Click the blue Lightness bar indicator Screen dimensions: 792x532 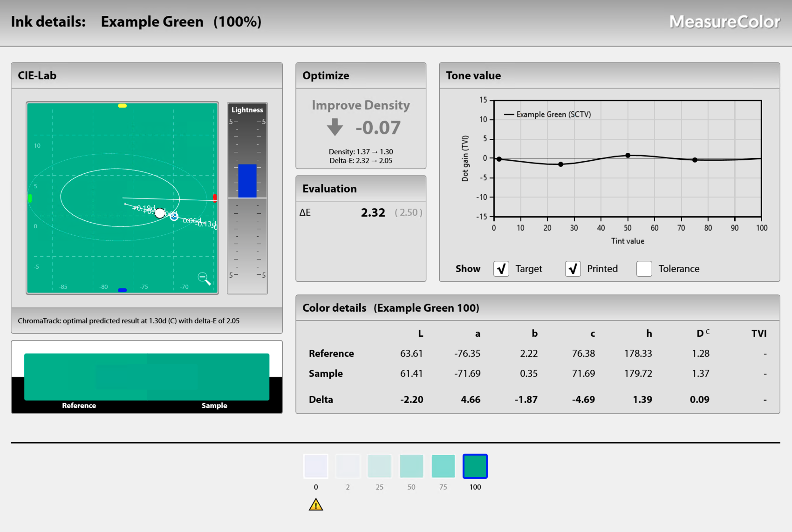click(247, 181)
